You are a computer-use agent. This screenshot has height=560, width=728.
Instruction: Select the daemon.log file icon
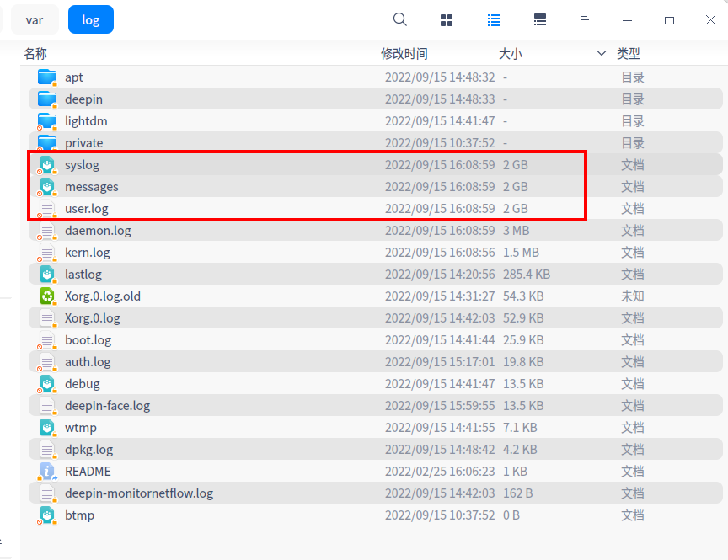[47, 230]
